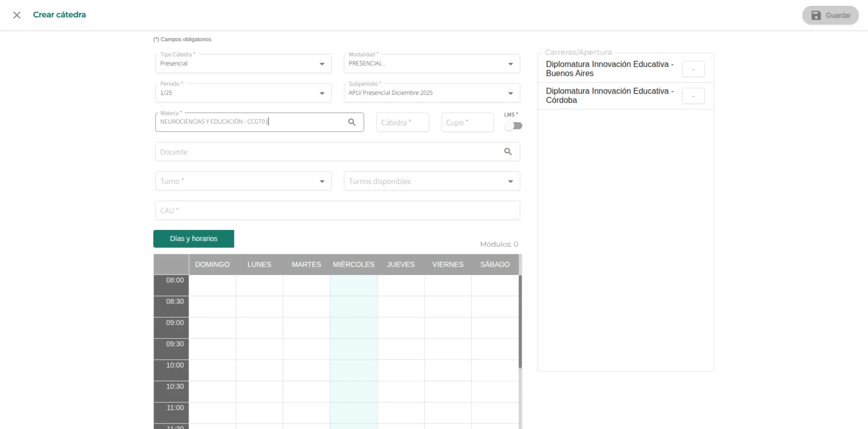Toggle the LMS switch
This screenshot has height=429, width=868.
pyautogui.click(x=513, y=126)
